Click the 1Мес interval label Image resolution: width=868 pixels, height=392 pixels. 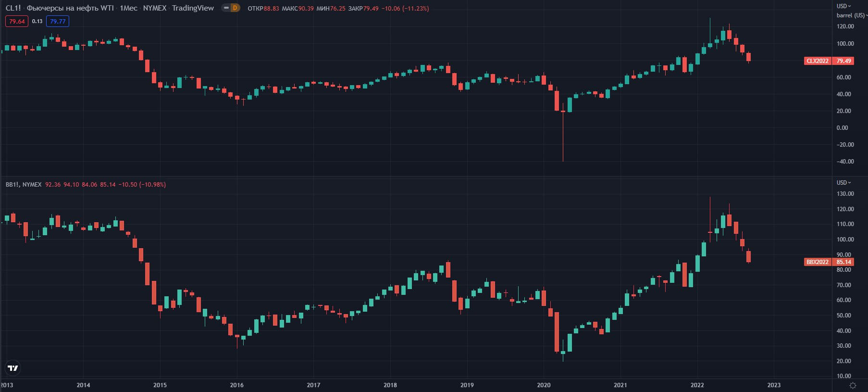tap(128, 8)
